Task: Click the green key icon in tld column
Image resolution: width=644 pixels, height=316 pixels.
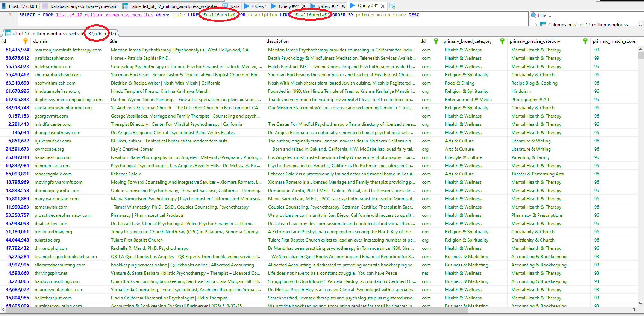Action: 436,41
